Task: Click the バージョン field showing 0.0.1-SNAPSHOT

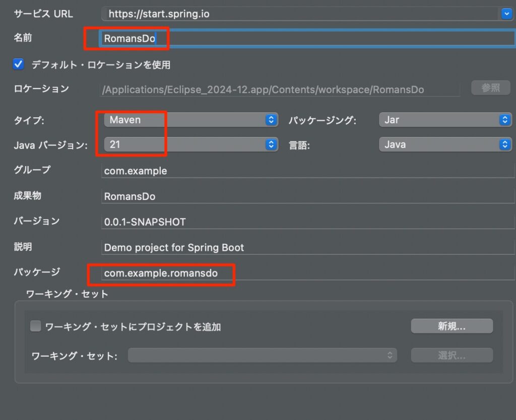Action: click(307, 222)
